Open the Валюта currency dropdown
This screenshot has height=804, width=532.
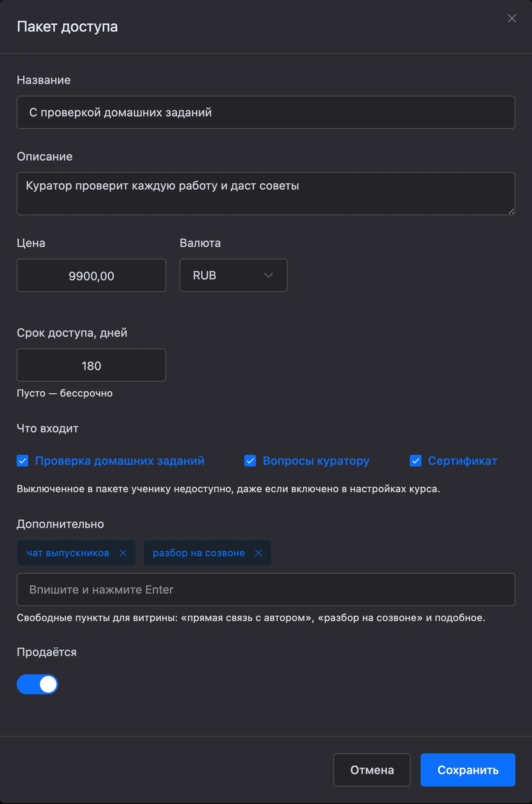[234, 275]
